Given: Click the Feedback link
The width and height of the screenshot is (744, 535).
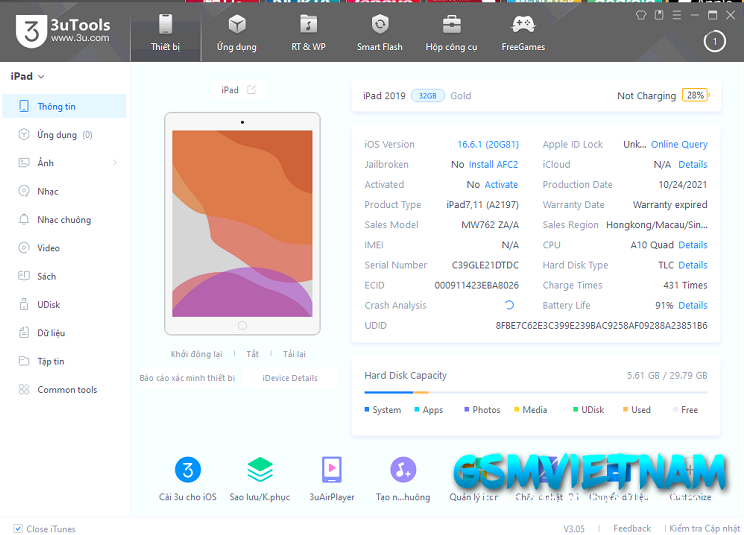Looking at the screenshot, I should point(632,528).
